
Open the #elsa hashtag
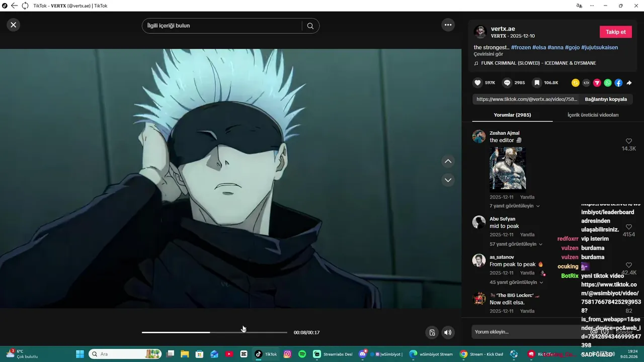pos(539,47)
